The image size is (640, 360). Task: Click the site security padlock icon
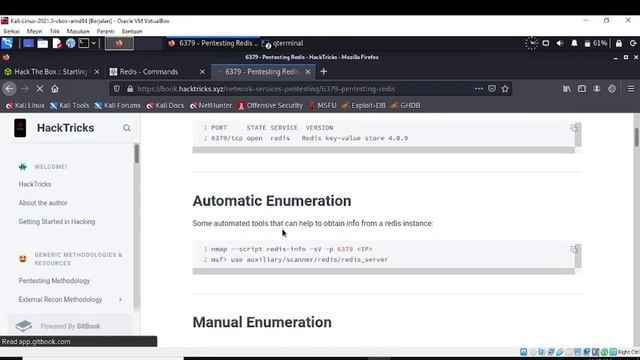coord(130,89)
